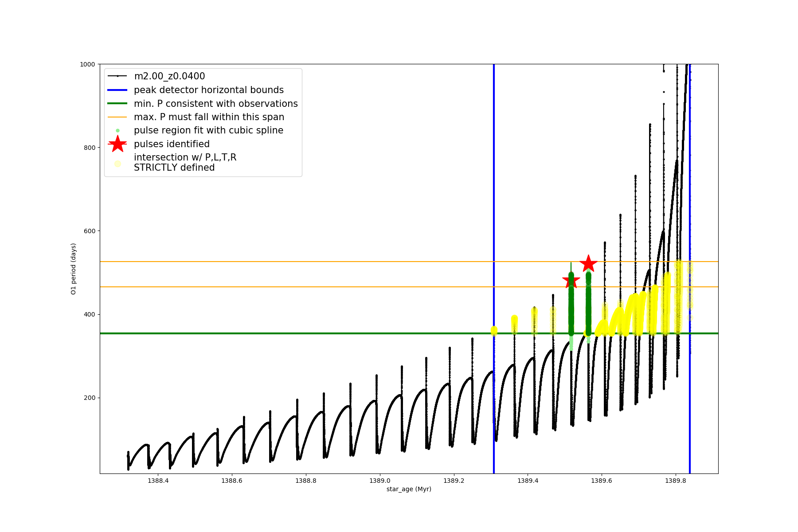Click the light green dot in the legend
798x532 pixels.
click(117, 131)
